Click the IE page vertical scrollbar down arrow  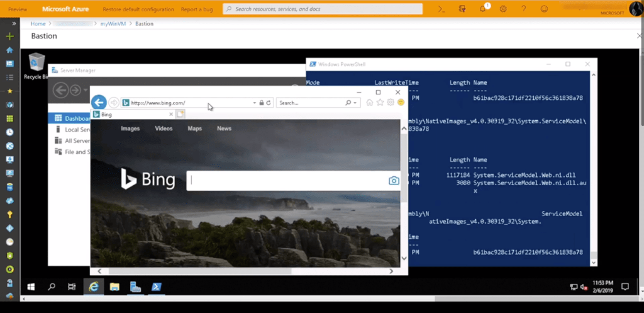point(404,258)
